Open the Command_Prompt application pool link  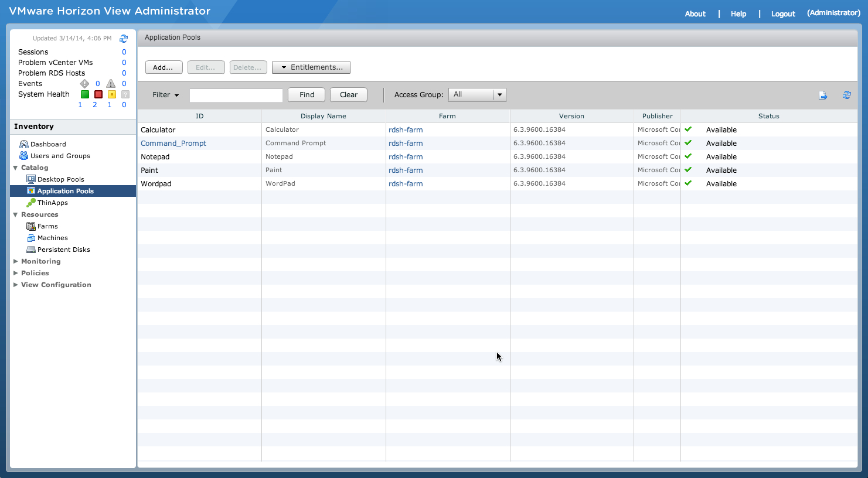[x=173, y=144]
